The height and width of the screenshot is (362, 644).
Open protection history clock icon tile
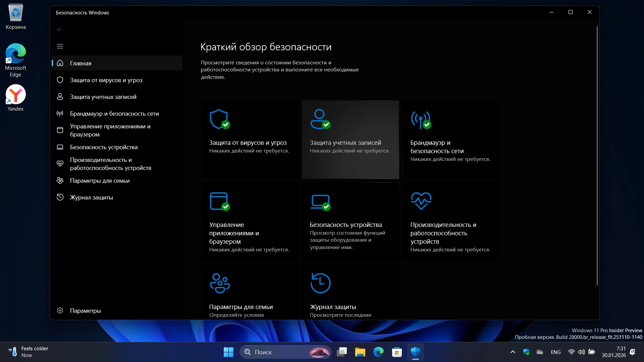320,283
